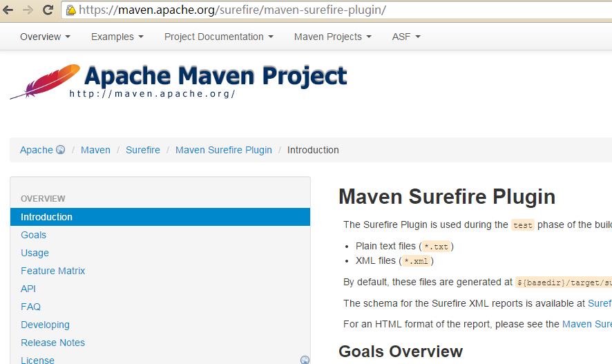Open Usage in the sidebar
Image resolution: width=612 pixels, height=364 pixels.
point(35,253)
